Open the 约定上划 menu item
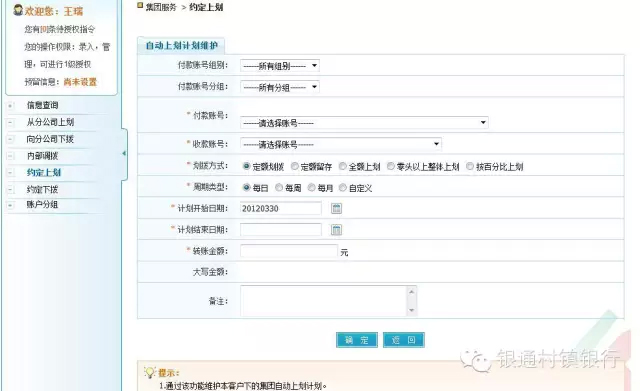 44,173
